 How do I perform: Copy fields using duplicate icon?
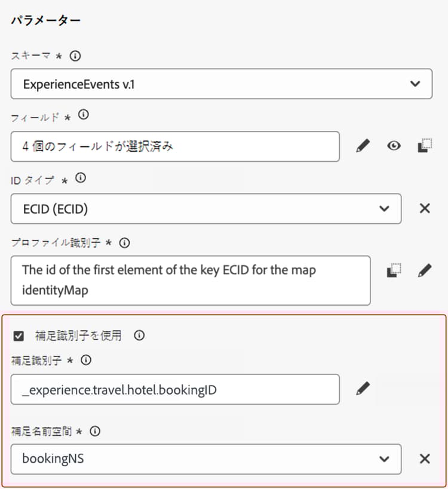tap(425, 146)
